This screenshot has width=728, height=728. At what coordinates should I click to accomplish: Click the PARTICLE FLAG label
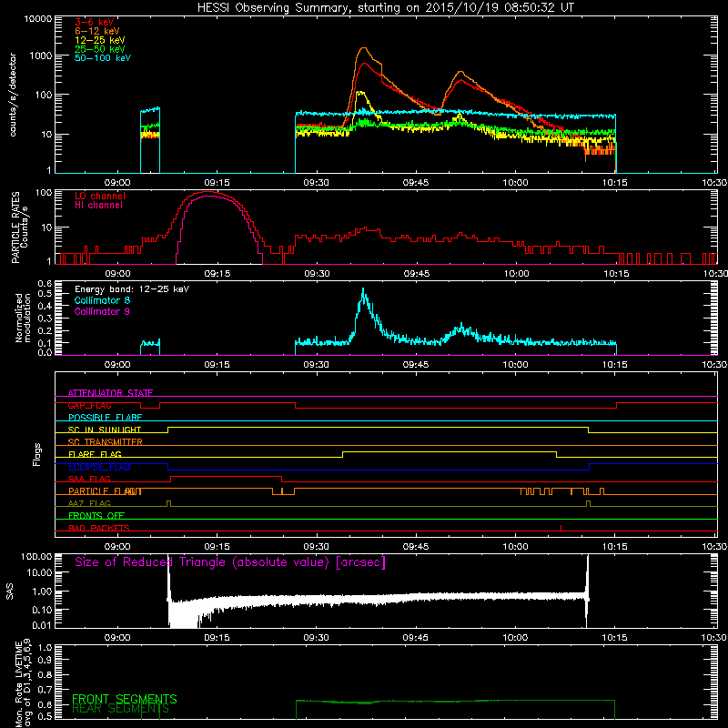pos(105,491)
